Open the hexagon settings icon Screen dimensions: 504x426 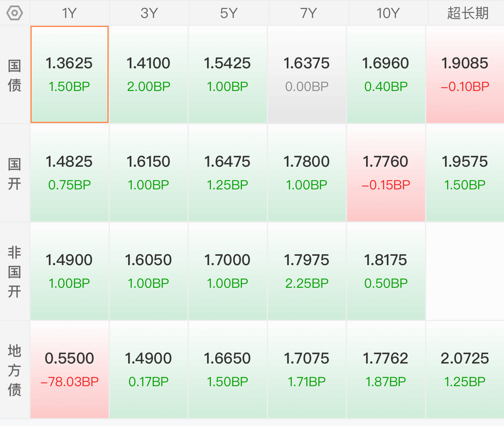pos(14,13)
